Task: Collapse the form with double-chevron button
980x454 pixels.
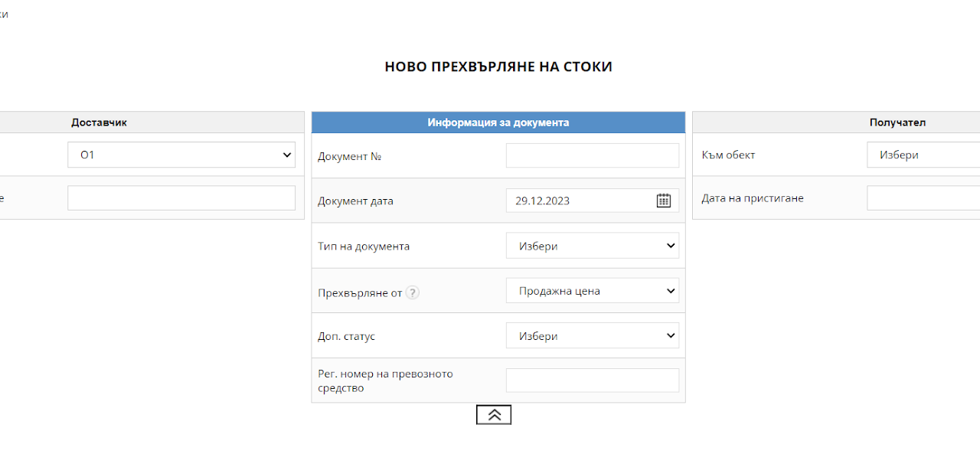Action: pyautogui.click(x=494, y=414)
